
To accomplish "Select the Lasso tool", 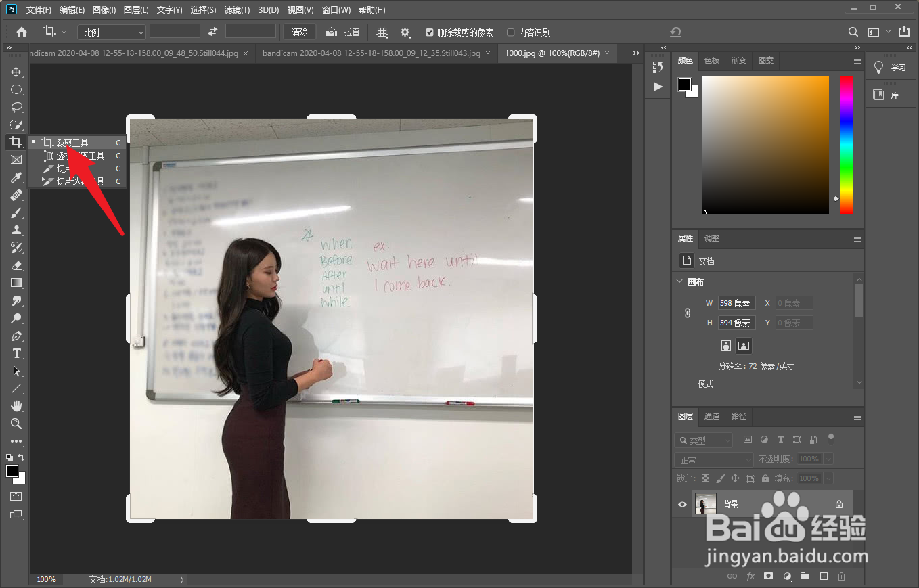I will pos(16,107).
